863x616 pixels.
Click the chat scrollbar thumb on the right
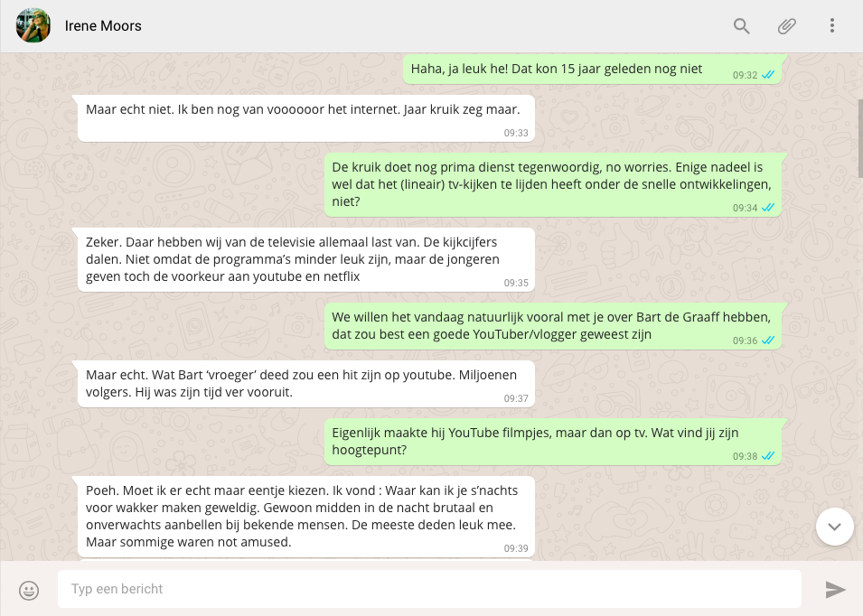point(859,137)
